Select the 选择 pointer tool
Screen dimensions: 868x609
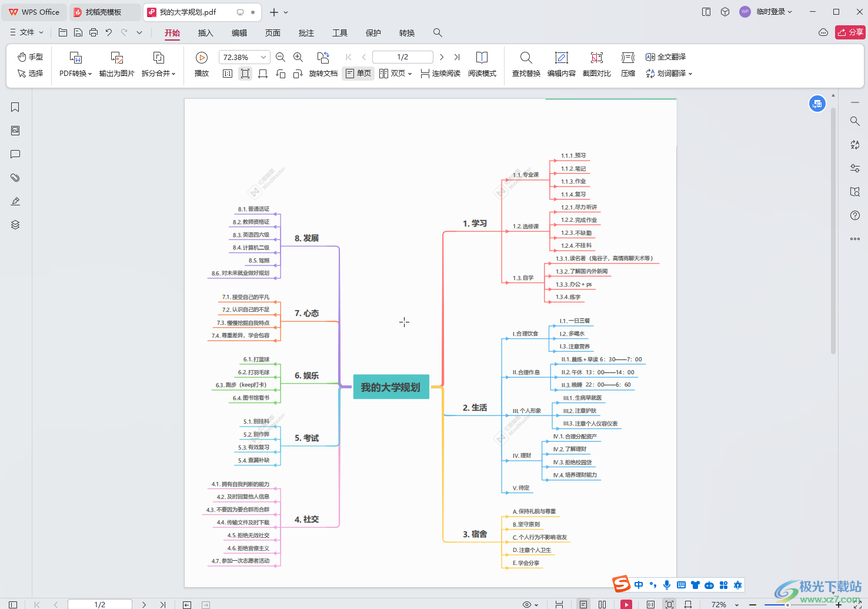tap(30, 74)
